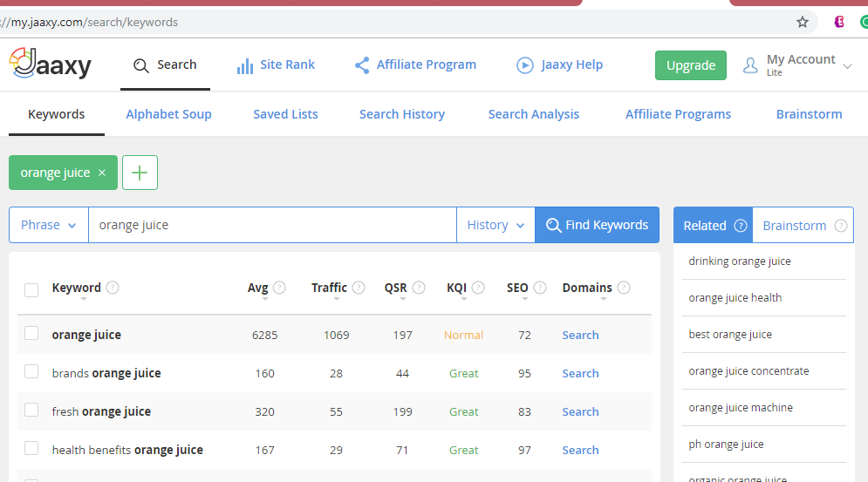Click the purple browser extension icon
868x482 pixels.
pyautogui.click(x=839, y=22)
